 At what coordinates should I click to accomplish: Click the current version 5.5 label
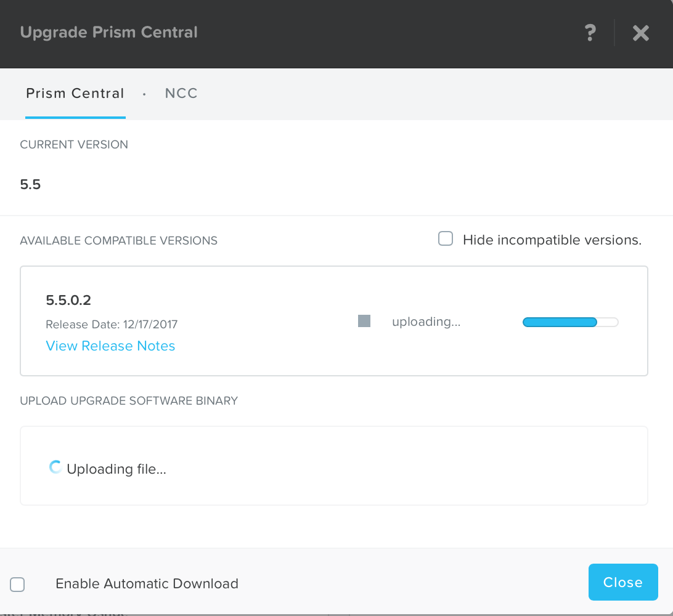tap(31, 184)
